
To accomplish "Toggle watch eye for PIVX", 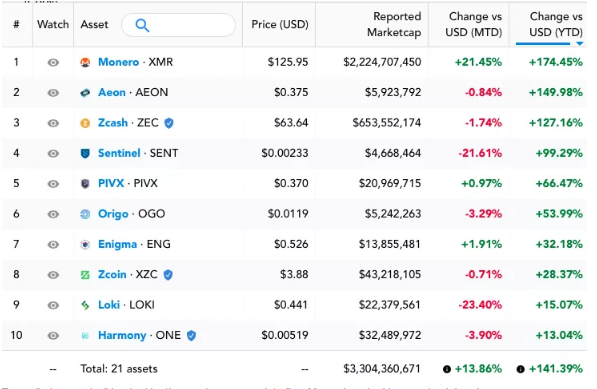I will (53, 184).
